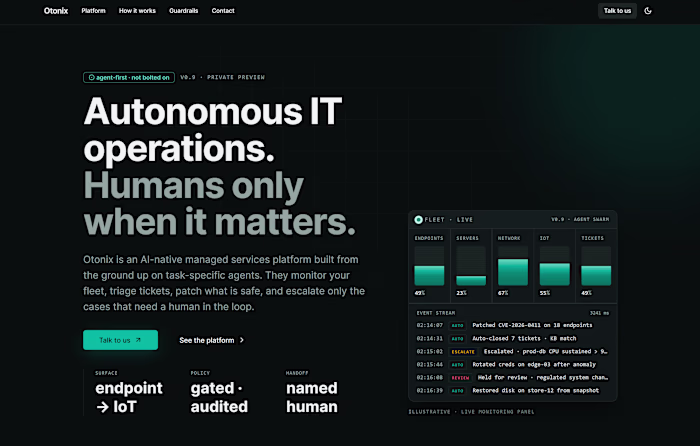Click the agent-first · not bolted on badge

[129, 78]
